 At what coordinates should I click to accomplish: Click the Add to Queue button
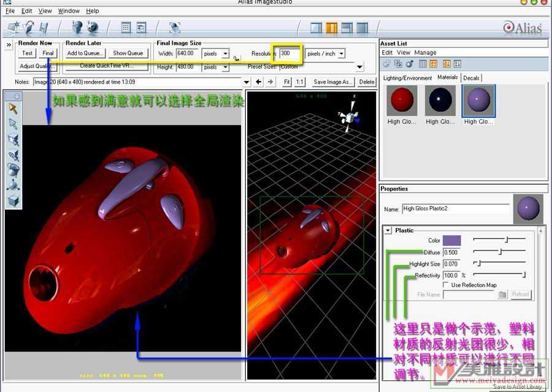click(85, 53)
